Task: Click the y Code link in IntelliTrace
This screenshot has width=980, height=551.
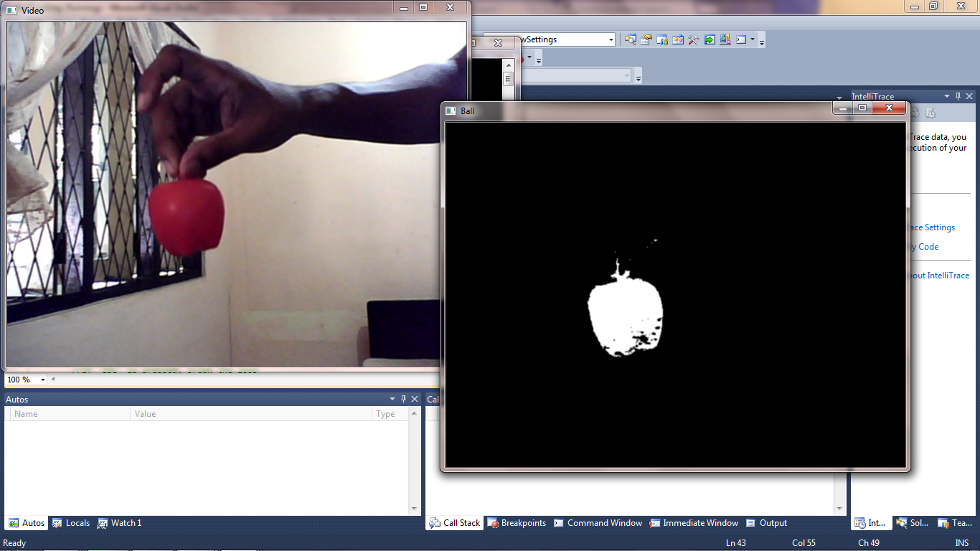Action: (925, 247)
